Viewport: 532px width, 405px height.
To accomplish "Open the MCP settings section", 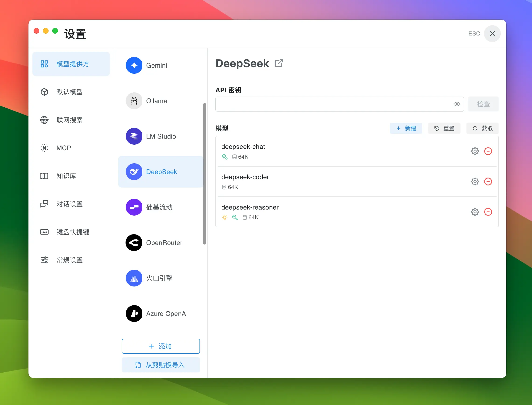I will (64, 148).
